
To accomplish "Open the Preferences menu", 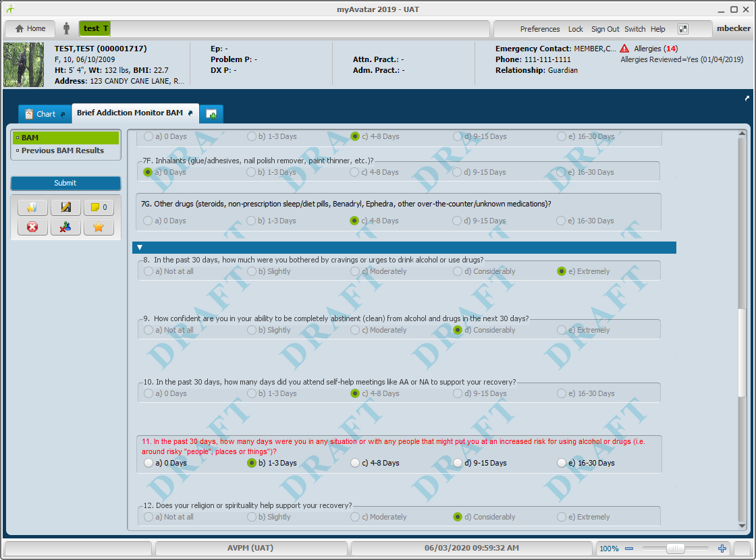I will pos(540,29).
